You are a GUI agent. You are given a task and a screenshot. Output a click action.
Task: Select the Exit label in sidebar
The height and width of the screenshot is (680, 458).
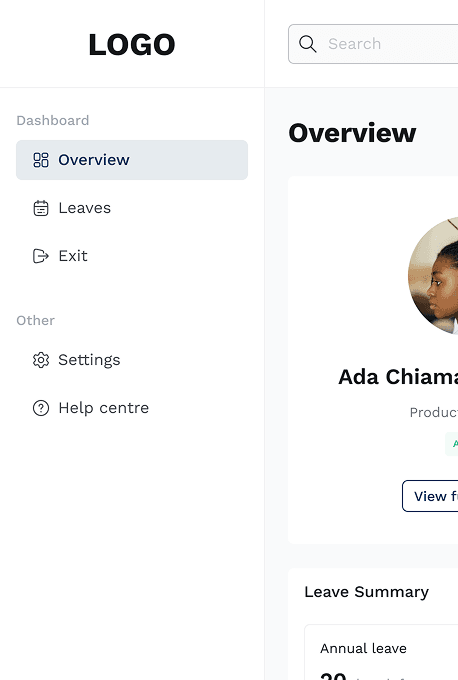pyautogui.click(x=73, y=256)
